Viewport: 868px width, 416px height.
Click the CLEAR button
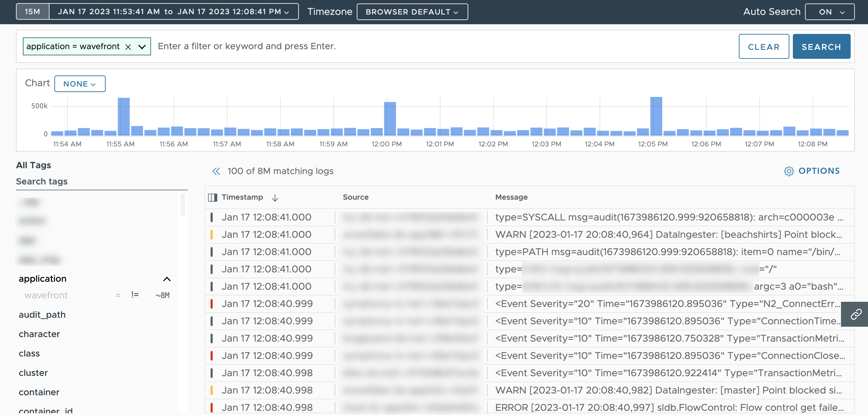pos(763,46)
